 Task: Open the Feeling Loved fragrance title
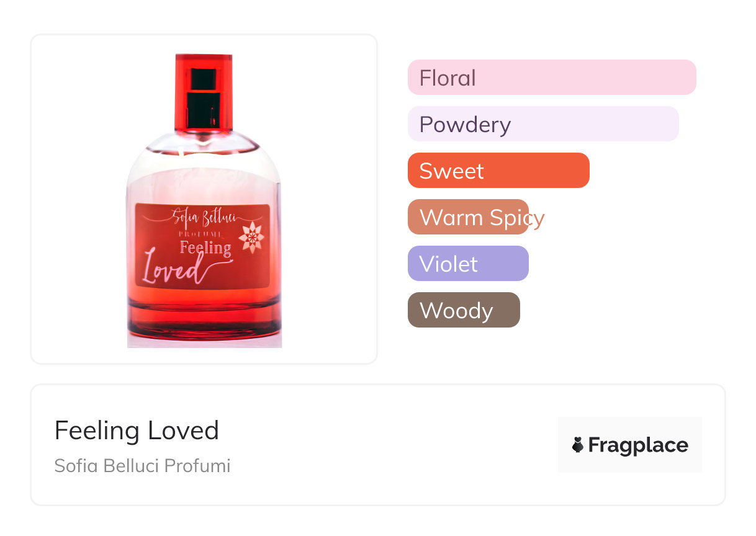tap(137, 430)
